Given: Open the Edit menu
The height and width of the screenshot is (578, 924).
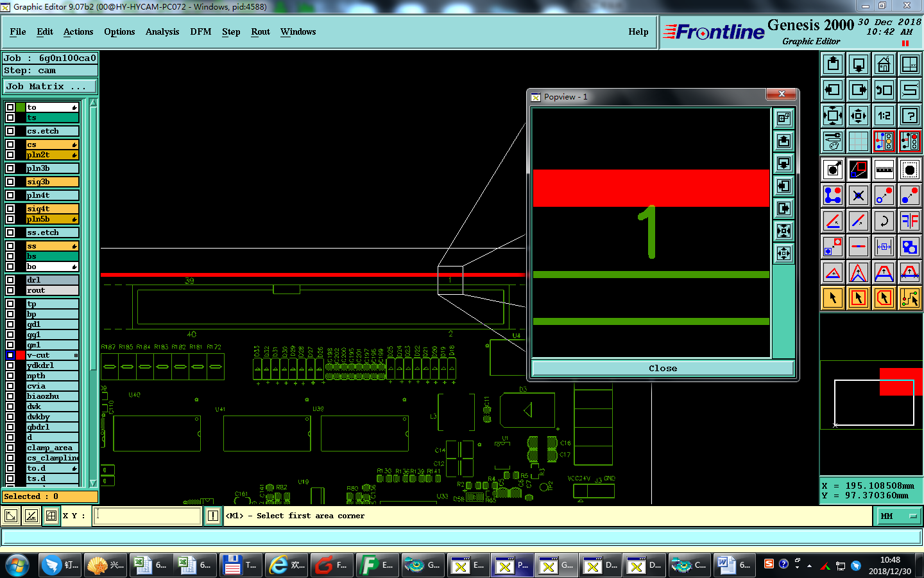Looking at the screenshot, I should click(45, 31).
